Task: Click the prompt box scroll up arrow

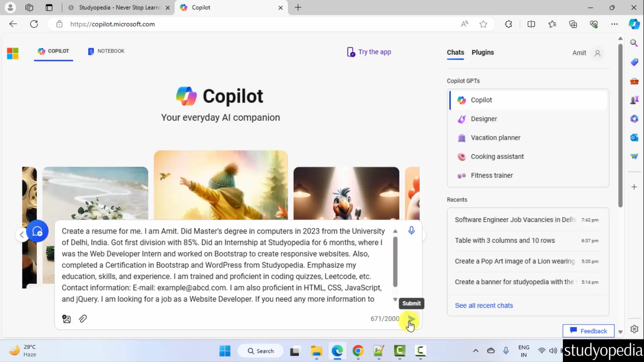Action: tap(395, 231)
